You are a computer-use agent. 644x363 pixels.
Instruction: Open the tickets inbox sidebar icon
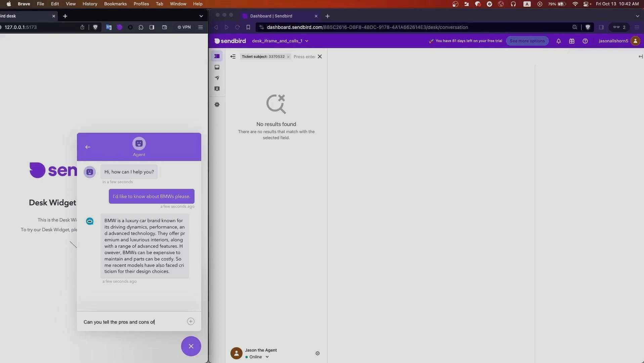click(x=217, y=67)
